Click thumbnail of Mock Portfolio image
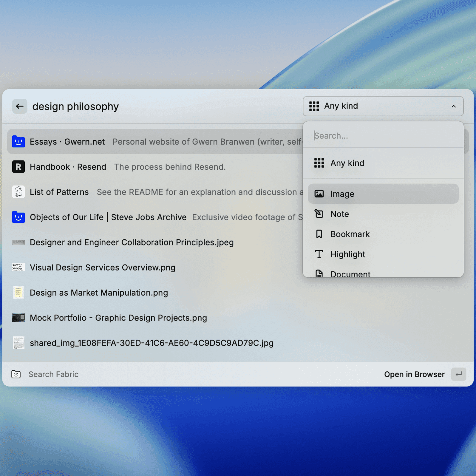 click(18, 318)
